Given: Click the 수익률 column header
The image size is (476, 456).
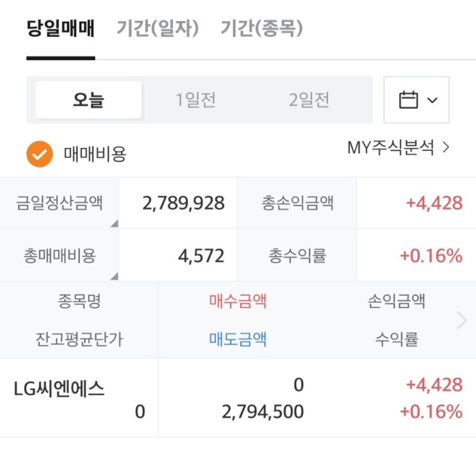Looking at the screenshot, I should click(x=397, y=339).
